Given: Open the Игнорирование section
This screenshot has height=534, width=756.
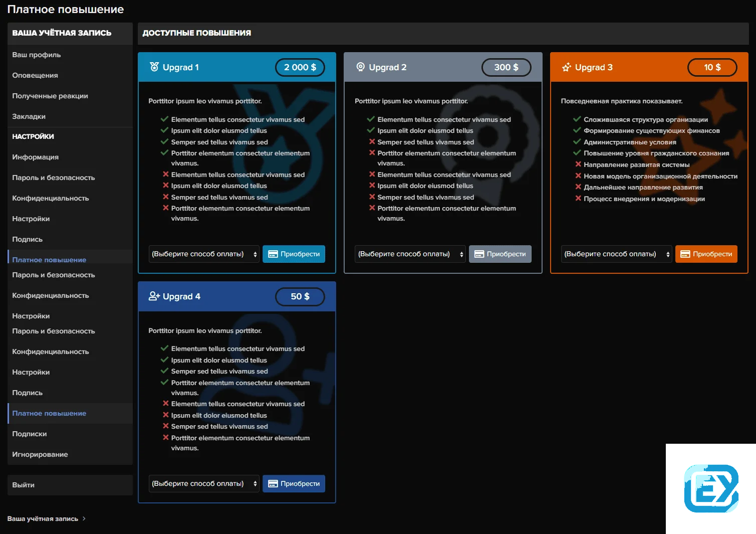Looking at the screenshot, I should (40, 454).
